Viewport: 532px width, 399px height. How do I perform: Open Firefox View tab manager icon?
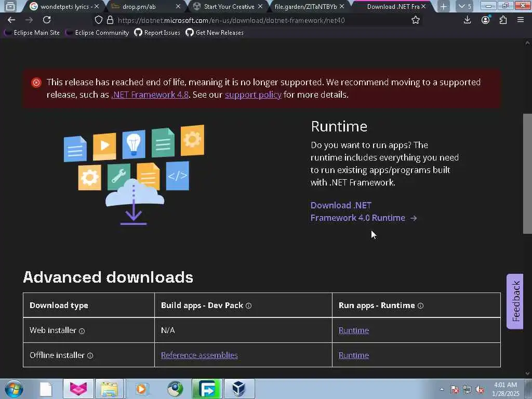tap(10, 6)
